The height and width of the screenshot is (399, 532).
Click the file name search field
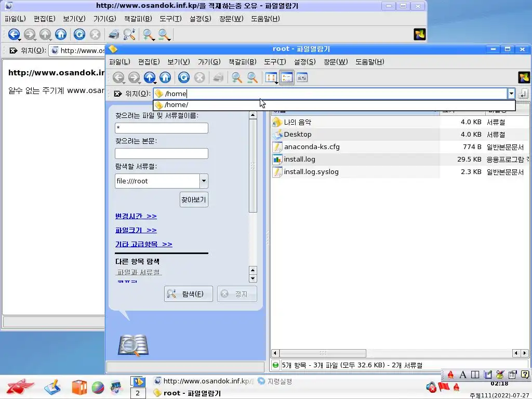point(162,128)
